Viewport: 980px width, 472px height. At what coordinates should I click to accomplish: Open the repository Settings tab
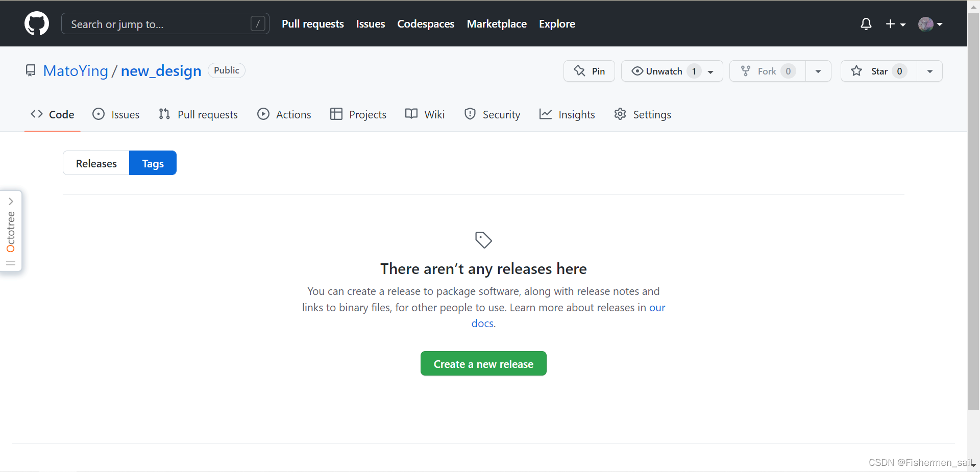(x=643, y=114)
